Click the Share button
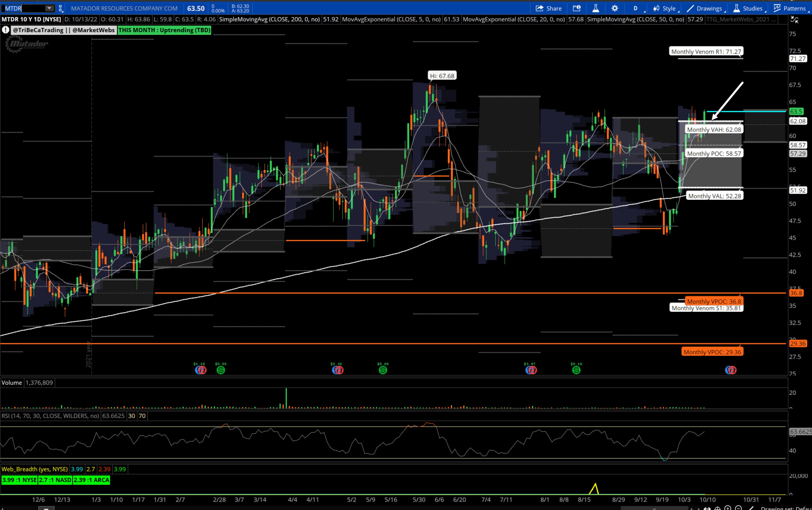Image resolution: width=812 pixels, height=510 pixels. [x=549, y=8]
